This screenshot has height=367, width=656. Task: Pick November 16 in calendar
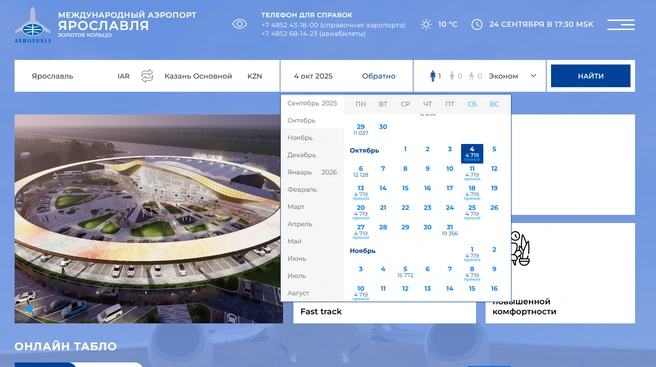pos(494,289)
